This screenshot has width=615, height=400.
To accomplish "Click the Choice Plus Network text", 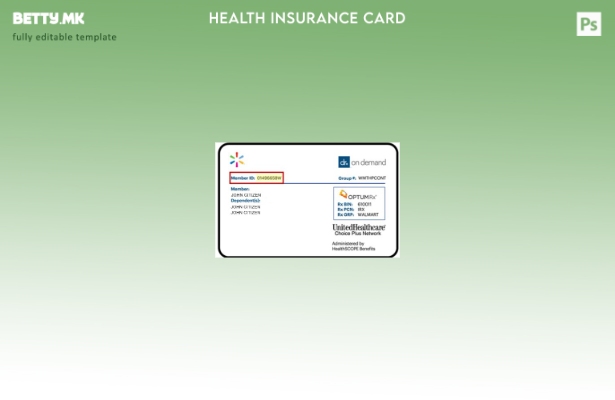I will click(x=358, y=234).
